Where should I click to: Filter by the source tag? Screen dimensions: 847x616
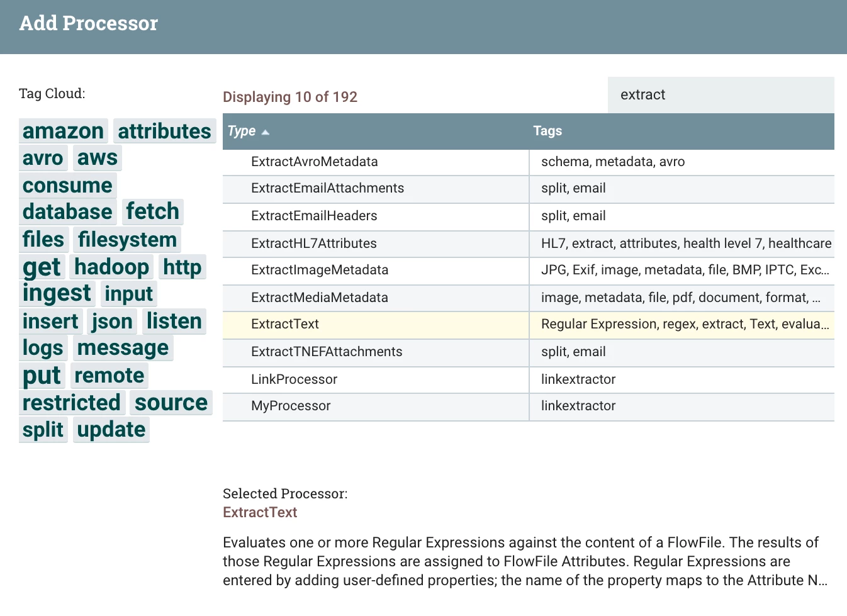171,403
